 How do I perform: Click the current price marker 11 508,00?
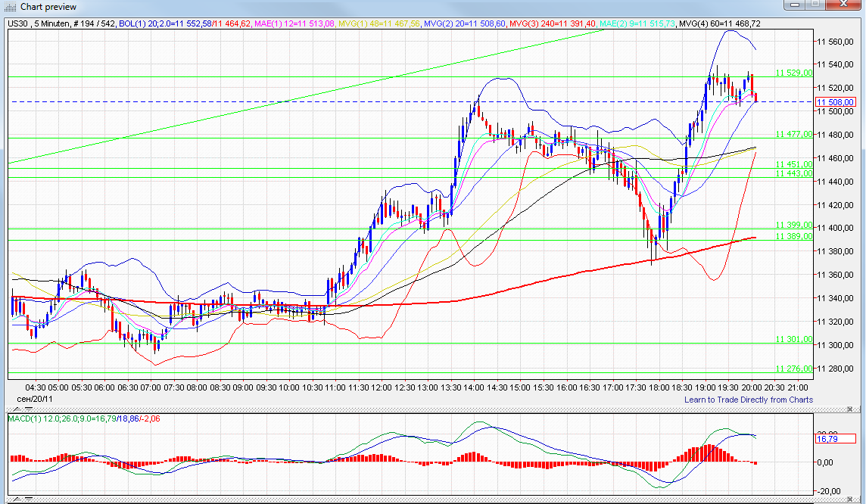pos(836,102)
